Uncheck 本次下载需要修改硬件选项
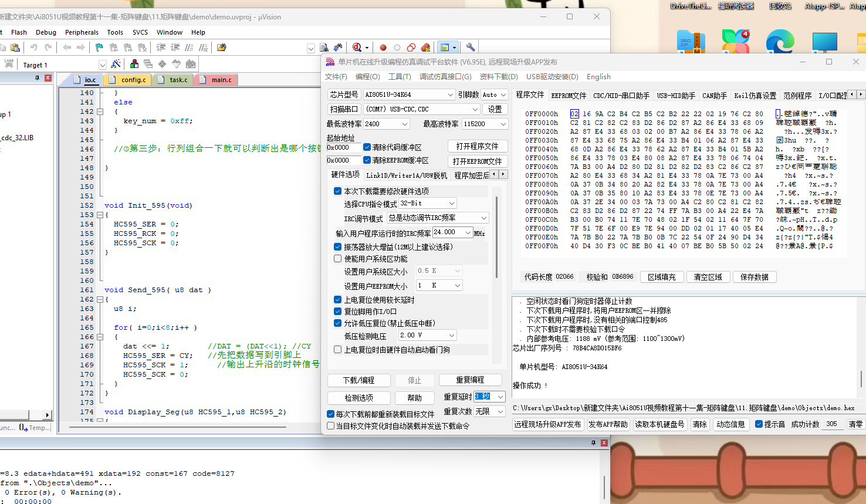Viewport: 866px width, 504px height. (x=338, y=191)
